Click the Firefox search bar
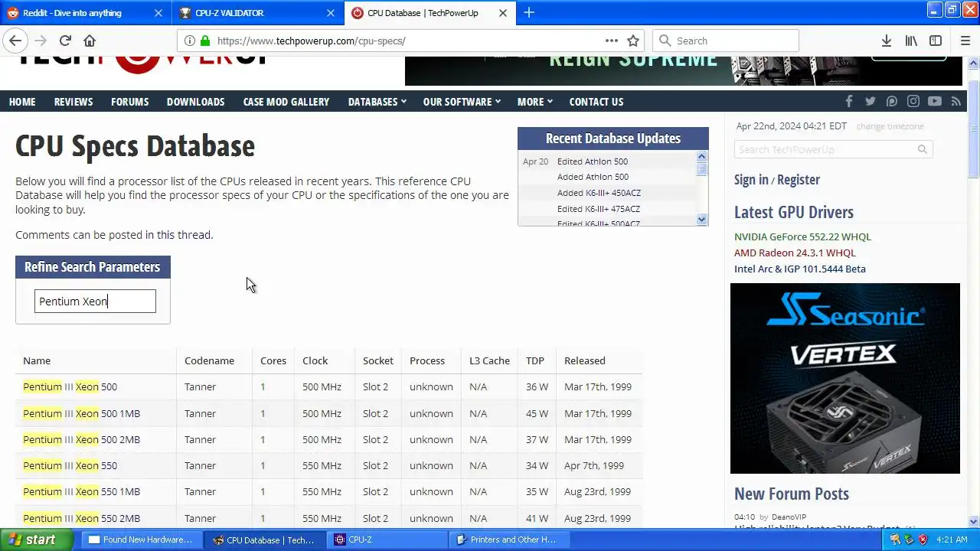 726,41
